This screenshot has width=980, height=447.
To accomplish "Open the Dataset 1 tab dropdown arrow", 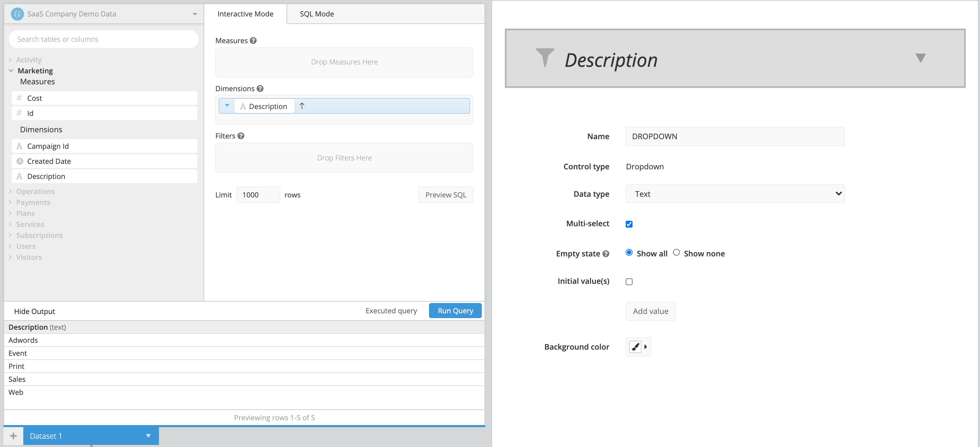I will [148, 436].
